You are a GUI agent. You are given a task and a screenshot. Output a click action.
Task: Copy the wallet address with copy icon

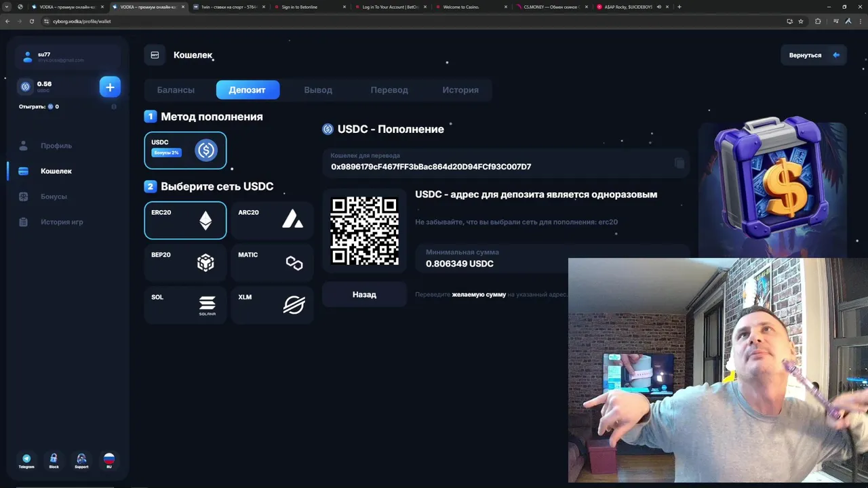(679, 163)
